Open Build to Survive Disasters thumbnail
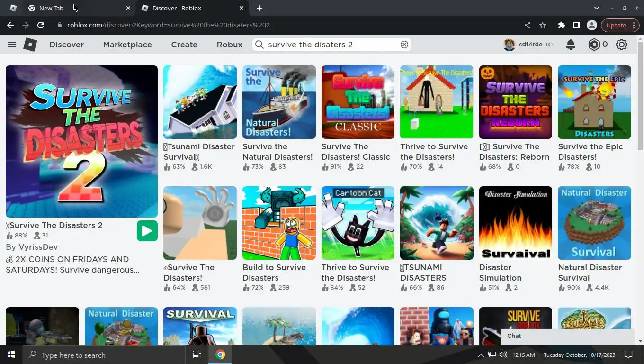The image size is (644, 364). pyautogui.click(x=279, y=223)
